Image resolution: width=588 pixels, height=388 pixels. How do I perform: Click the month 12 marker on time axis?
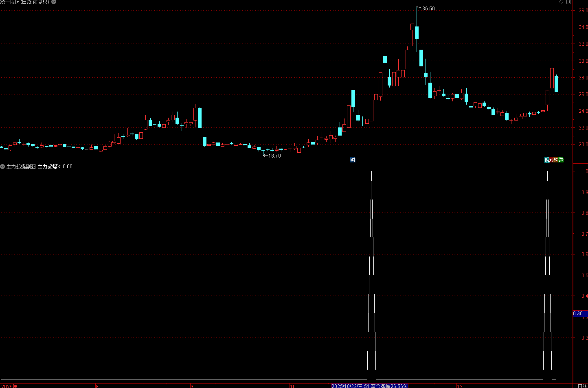point(460,386)
